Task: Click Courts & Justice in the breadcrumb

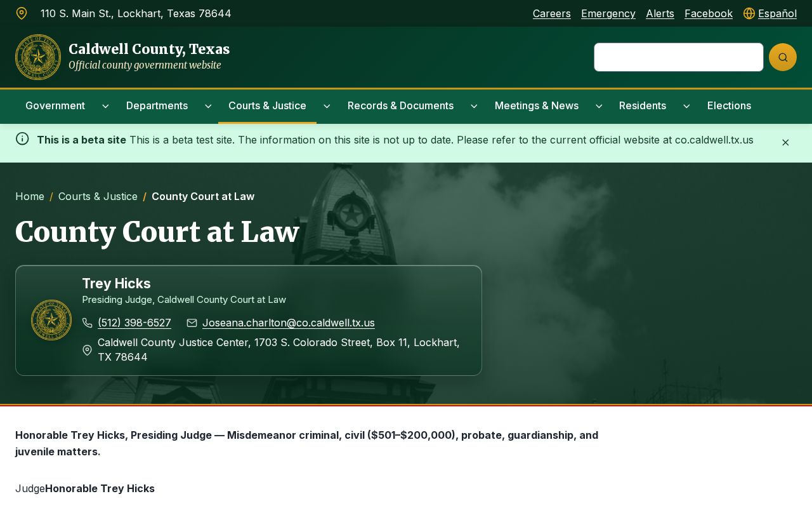Action: coord(98,196)
